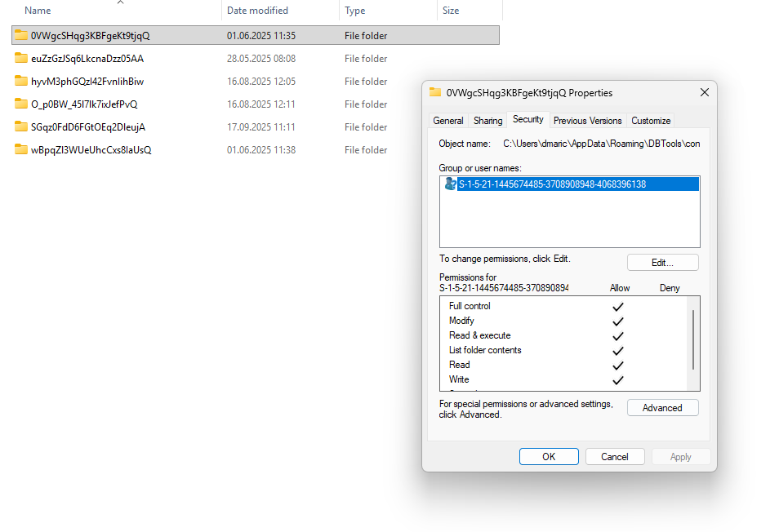Click folder icon of euZzGzJSq6LkcnaDzz05AA
Screen dimensions: 779x532
click(21, 58)
